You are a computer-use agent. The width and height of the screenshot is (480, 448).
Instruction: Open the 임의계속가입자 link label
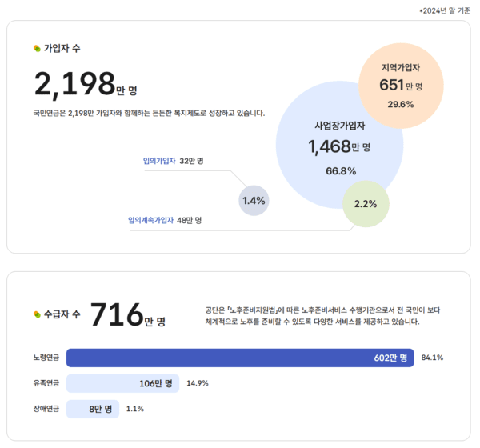tap(150, 220)
